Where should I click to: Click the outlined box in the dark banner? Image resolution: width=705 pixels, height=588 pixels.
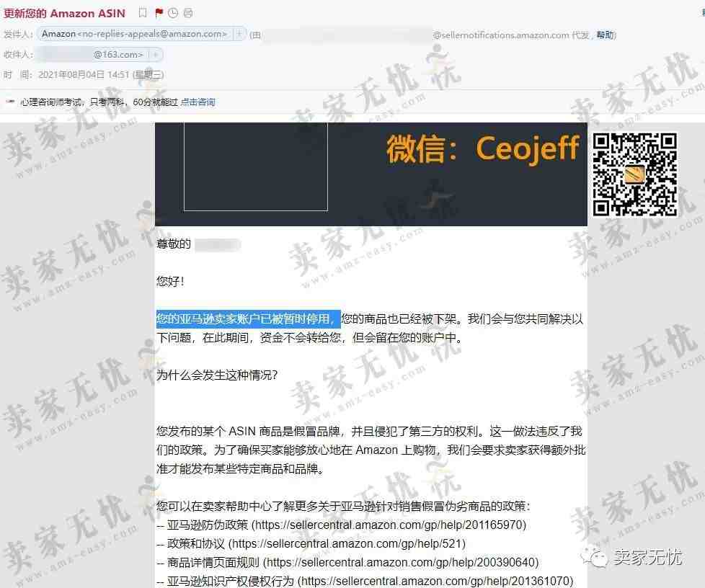[256, 166]
